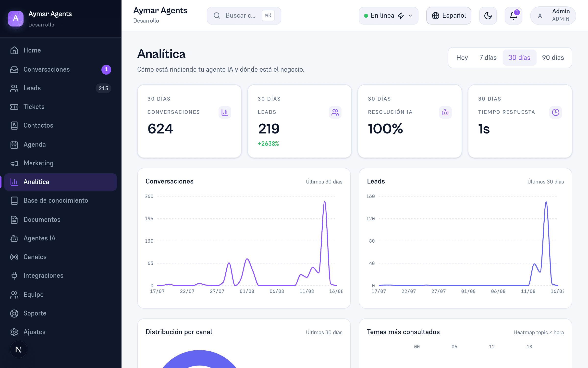Click the Ajustes gear icon

click(14, 332)
